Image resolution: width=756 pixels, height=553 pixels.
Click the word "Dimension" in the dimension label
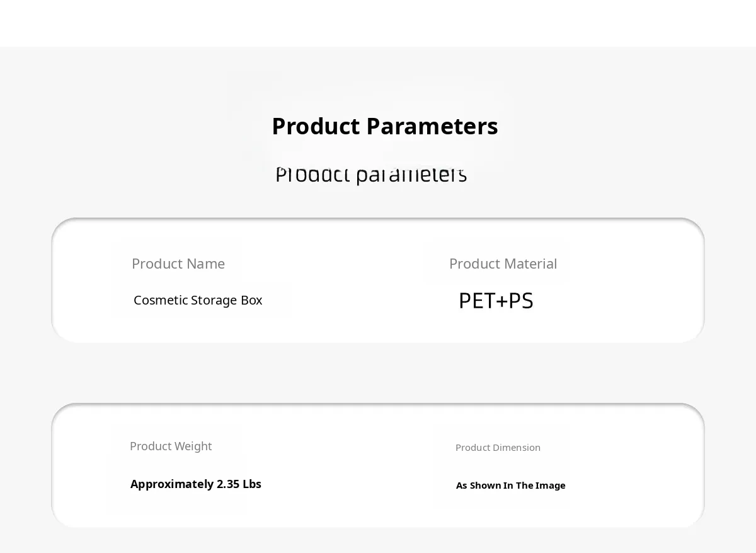517,448
